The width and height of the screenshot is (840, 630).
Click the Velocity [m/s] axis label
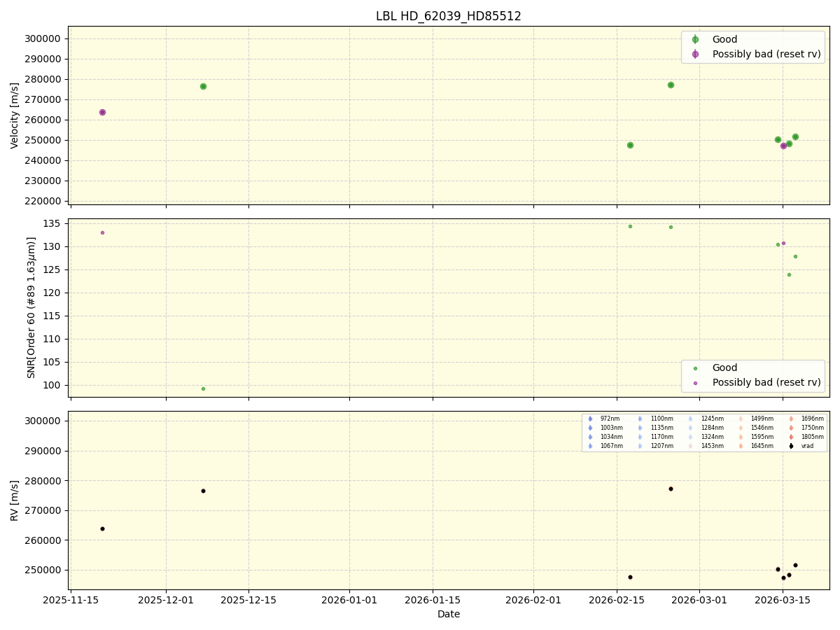click(x=15, y=115)
